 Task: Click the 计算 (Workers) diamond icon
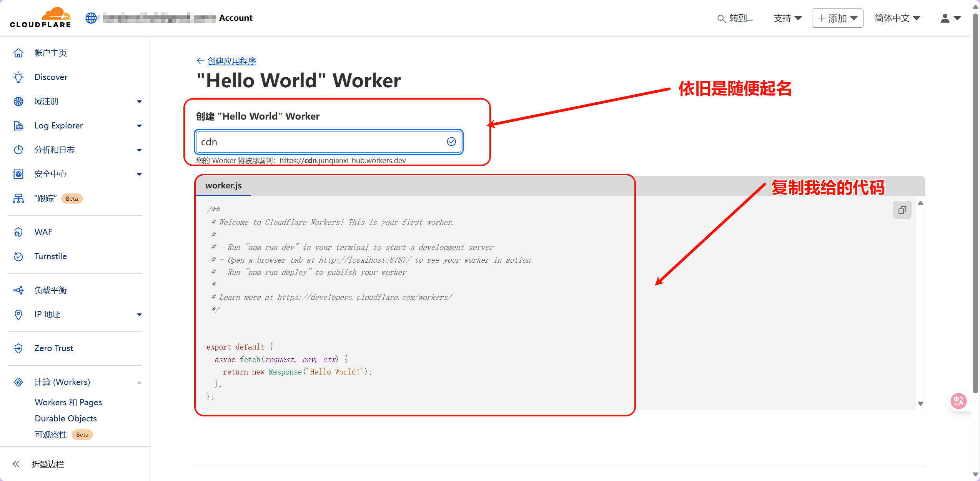click(x=18, y=382)
